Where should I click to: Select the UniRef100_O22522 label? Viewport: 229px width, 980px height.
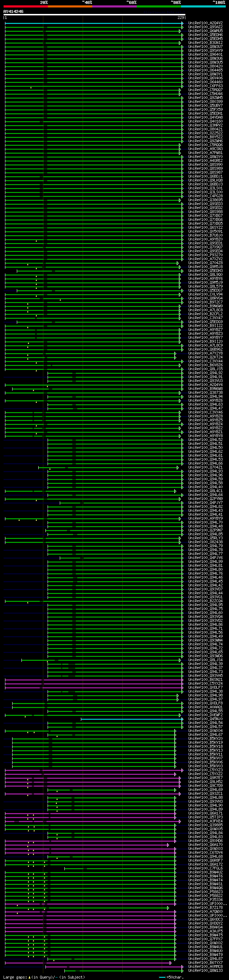pos(205,133)
